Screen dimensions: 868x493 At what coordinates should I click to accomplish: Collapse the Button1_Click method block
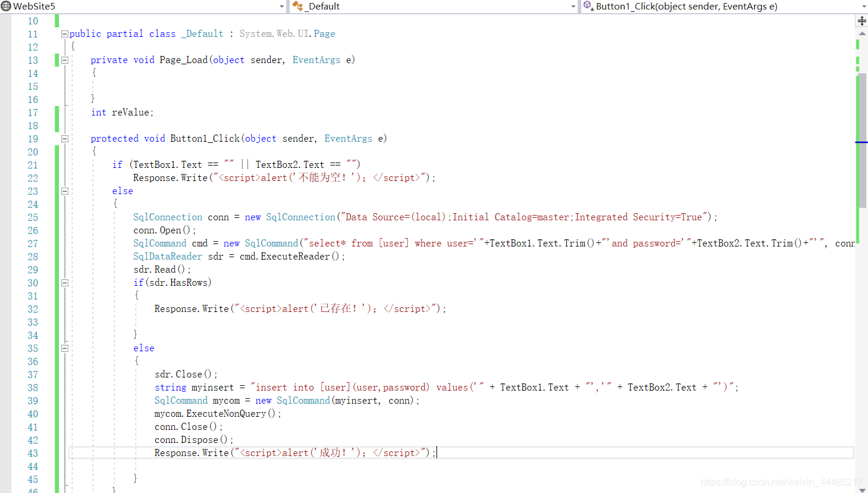(x=64, y=139)
